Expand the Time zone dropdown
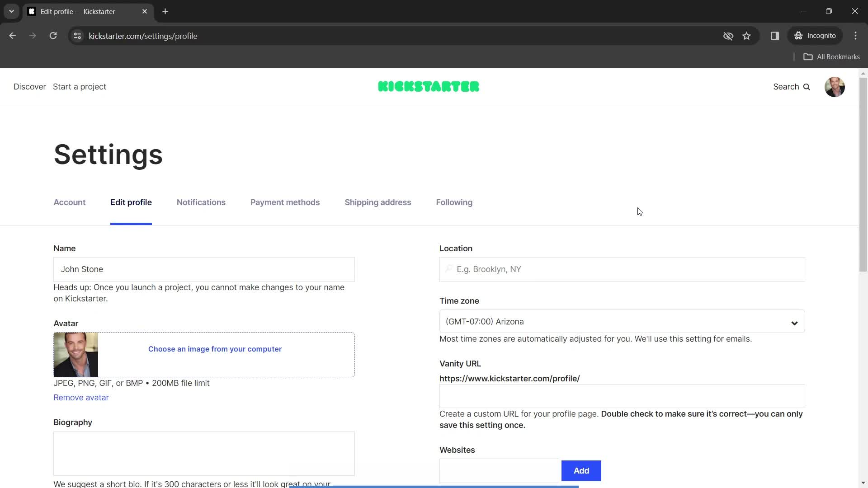868x488 pixels. tap(622, 321)
